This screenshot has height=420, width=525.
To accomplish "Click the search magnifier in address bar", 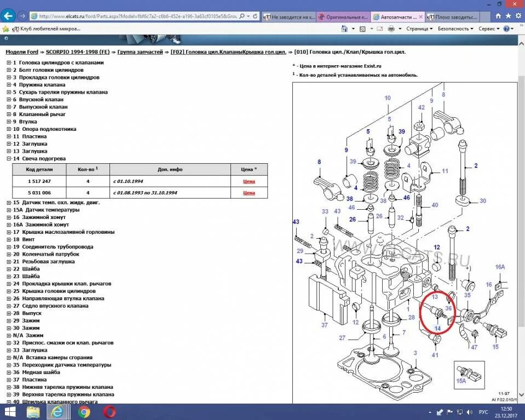I will coord(242,16).
